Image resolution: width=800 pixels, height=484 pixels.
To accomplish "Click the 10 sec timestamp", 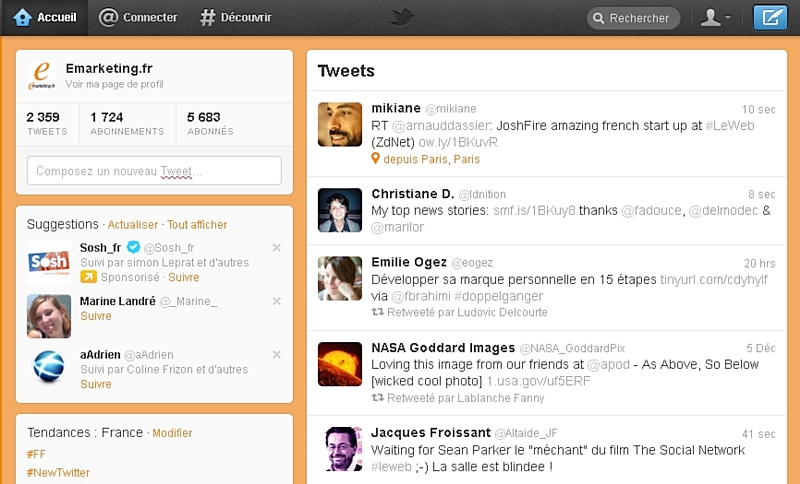I will [x=759, y=110].
